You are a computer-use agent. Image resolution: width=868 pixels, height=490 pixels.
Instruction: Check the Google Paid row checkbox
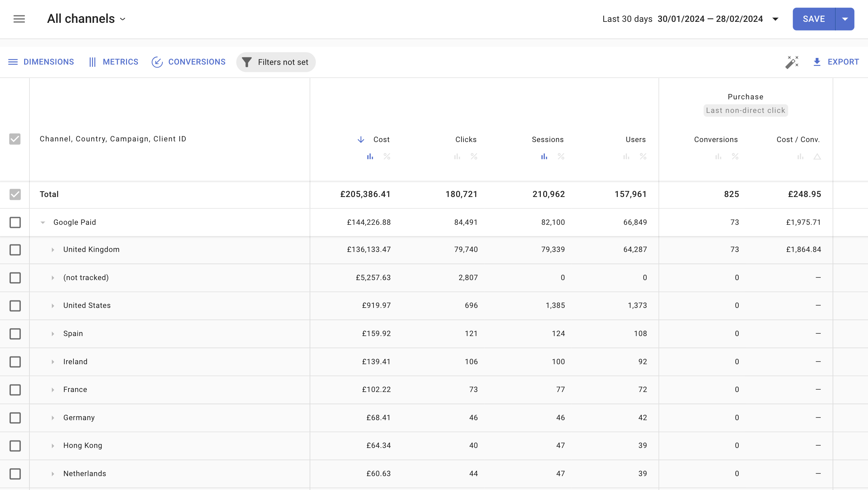tap(15, 222)
